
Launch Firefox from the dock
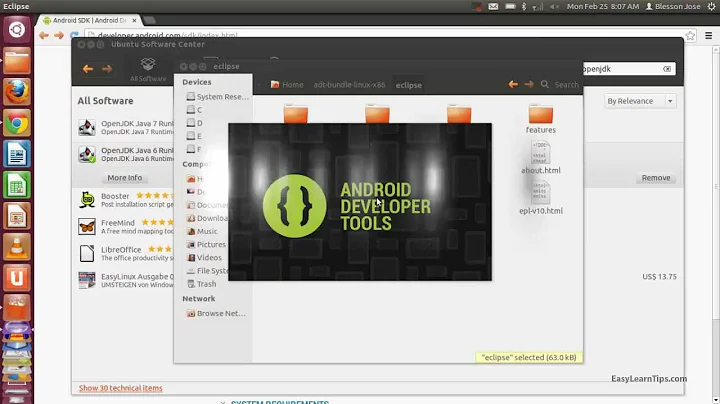pos(17,92)
